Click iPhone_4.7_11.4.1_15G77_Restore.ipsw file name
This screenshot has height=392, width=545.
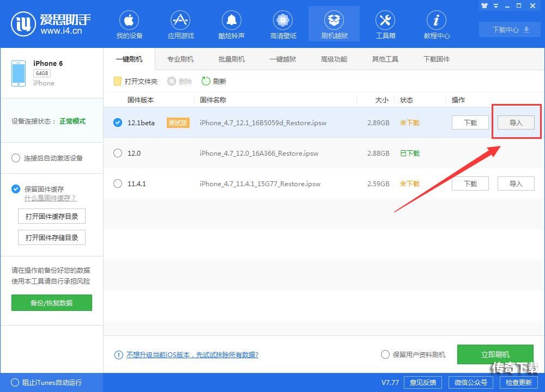pyautogui.click(x=260, y=183)
